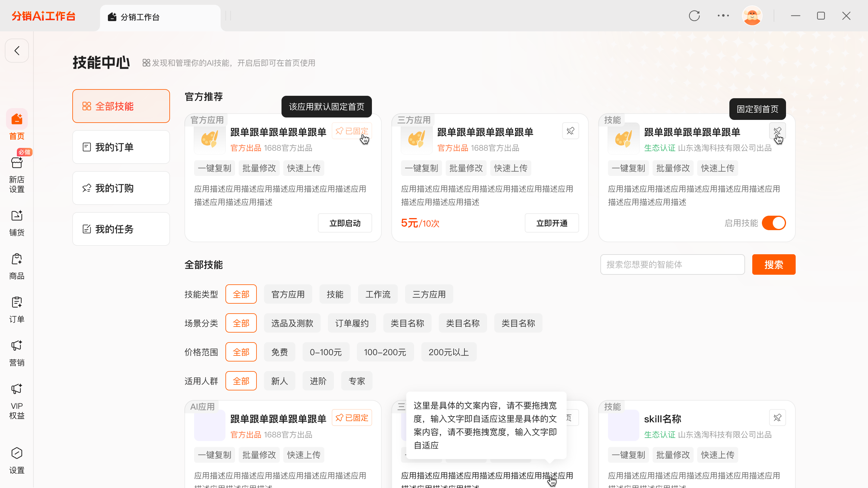The image size is (868, 488).
Task: Toggle the 启用技能 switch
Action: click(x=774, y=223)
